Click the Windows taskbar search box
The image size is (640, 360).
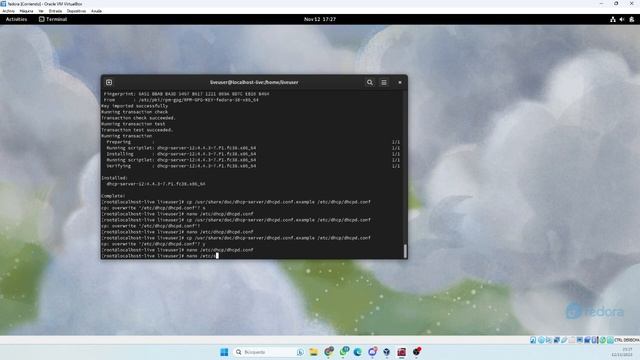coord(269,352)
